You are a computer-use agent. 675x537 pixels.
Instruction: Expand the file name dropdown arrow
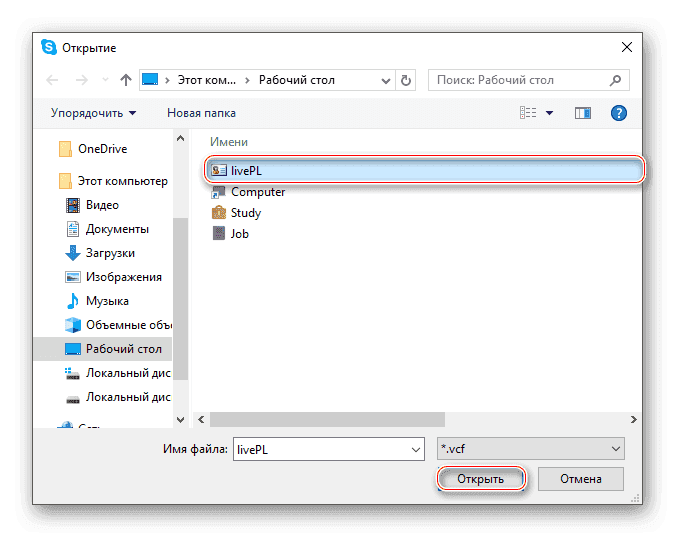[416, 450]
